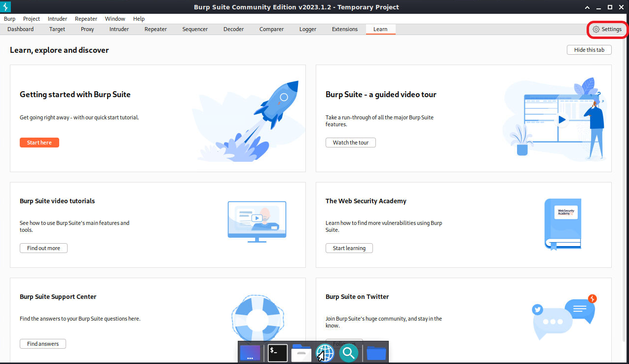Screen dimensions: 629x364
Task: Switch to the Intruder tab
Action: tap(119, 29)
